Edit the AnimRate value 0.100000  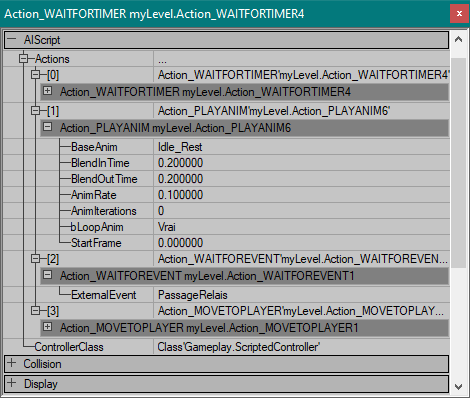point(302,195)
